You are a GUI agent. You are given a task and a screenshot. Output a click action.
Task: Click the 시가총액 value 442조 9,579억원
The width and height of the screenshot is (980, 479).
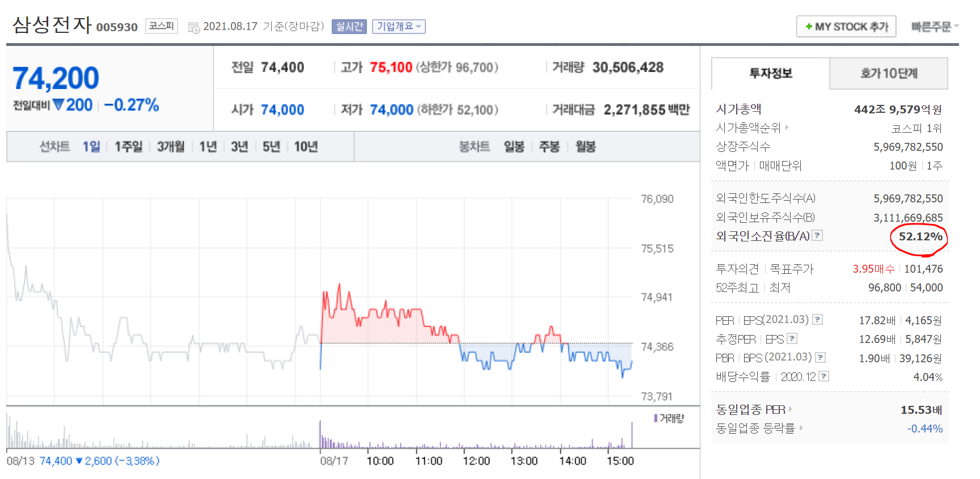898,109
